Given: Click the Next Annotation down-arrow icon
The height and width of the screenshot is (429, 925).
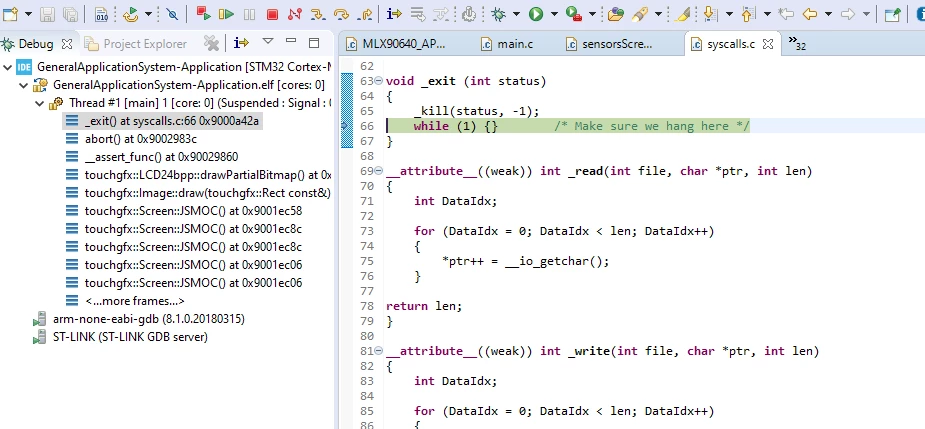Looking at the screenshot, I should pos(711,14).
